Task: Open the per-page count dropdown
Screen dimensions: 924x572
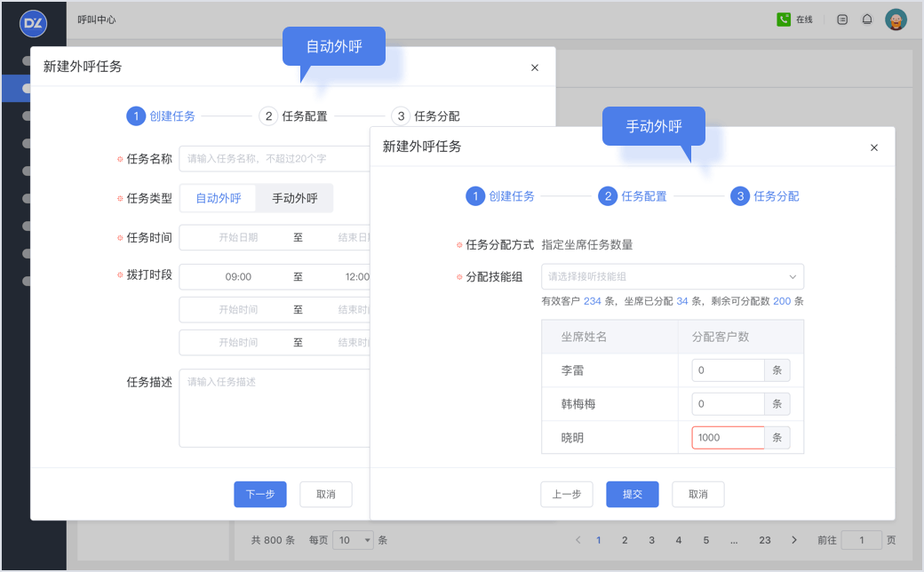Action: 354,540
